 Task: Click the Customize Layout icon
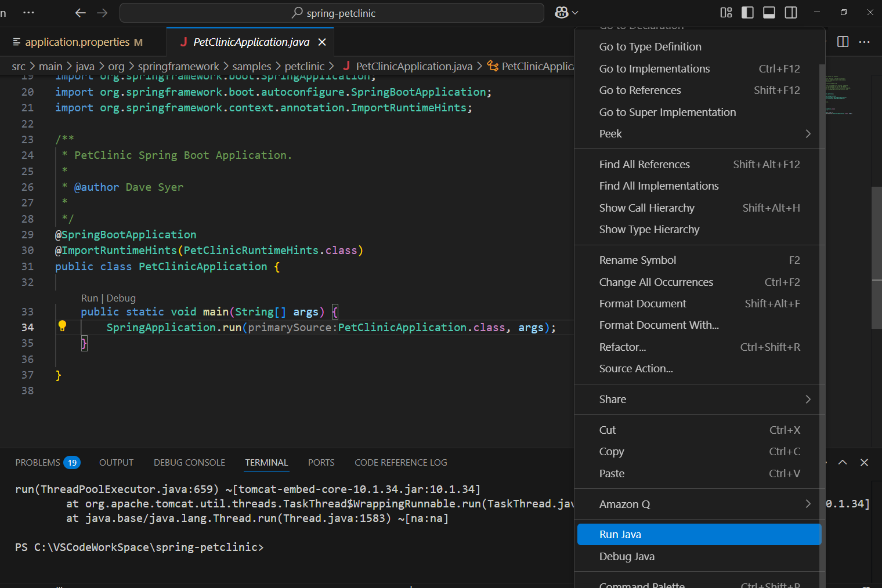pos(726,13)
